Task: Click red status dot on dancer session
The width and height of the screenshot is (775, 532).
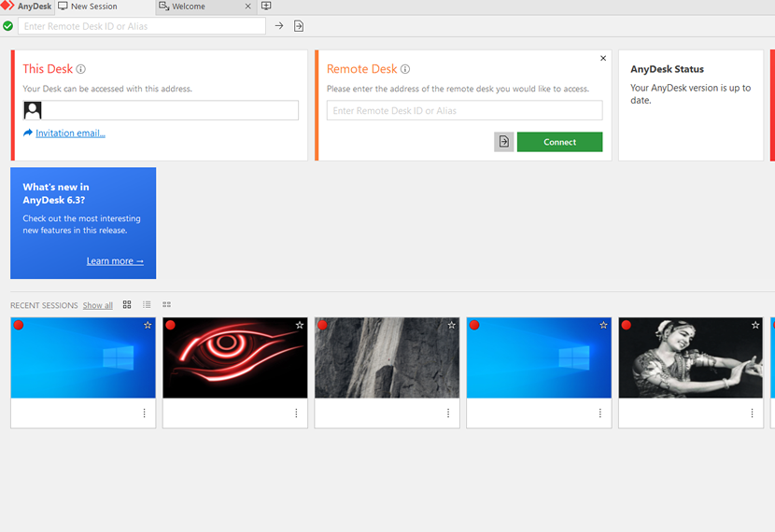Action: 627,325
